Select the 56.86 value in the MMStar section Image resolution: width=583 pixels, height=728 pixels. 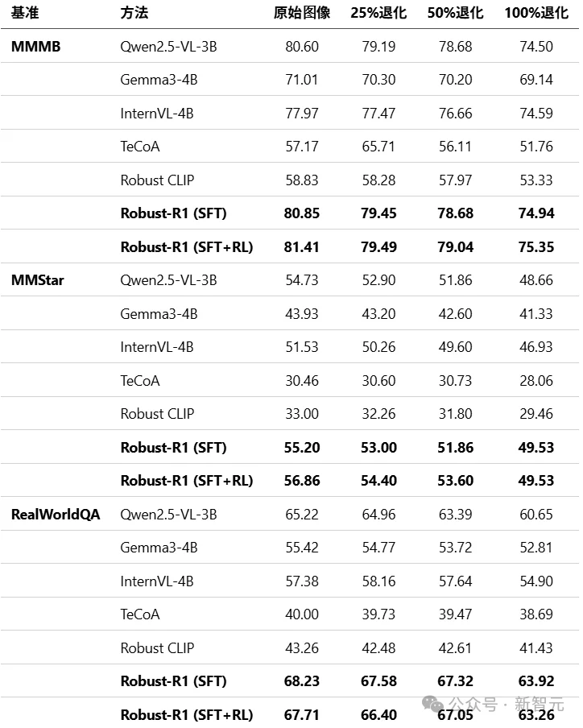(x=302, y=481)
